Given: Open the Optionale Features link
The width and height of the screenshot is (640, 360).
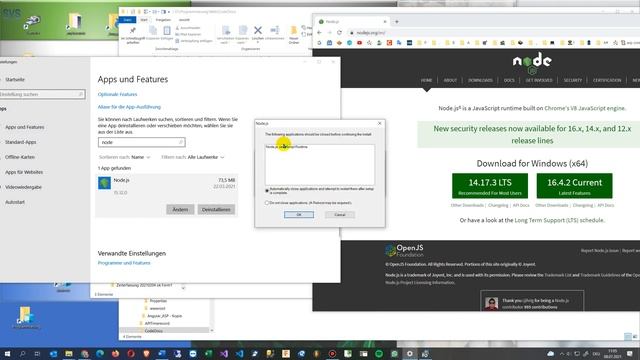Looking at the screenshot, I should tap(117, 94).
